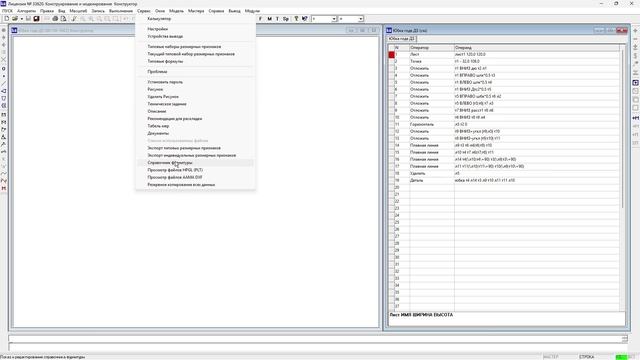Click the Print preview toolbar icon
Screen dimensions: 640x360
coord(63,19)
